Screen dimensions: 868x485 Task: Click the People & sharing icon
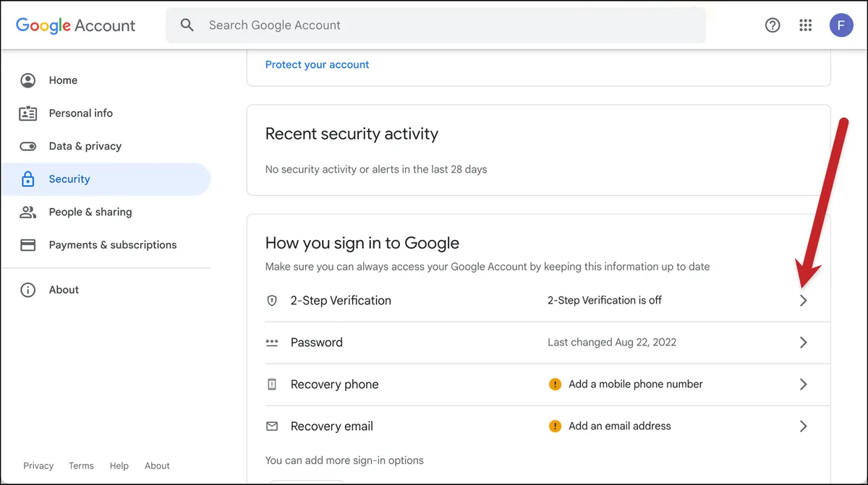pyautogui.click(x=28, y=212)
